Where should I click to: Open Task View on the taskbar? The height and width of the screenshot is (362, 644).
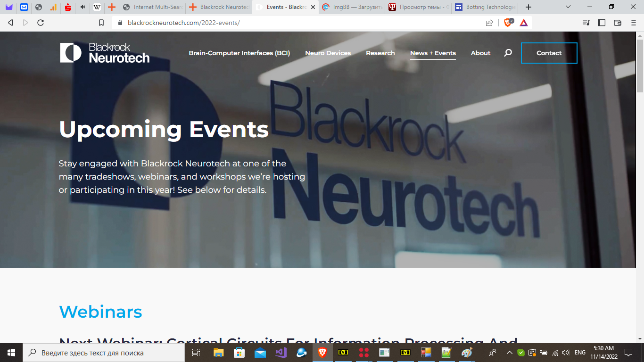196,353
